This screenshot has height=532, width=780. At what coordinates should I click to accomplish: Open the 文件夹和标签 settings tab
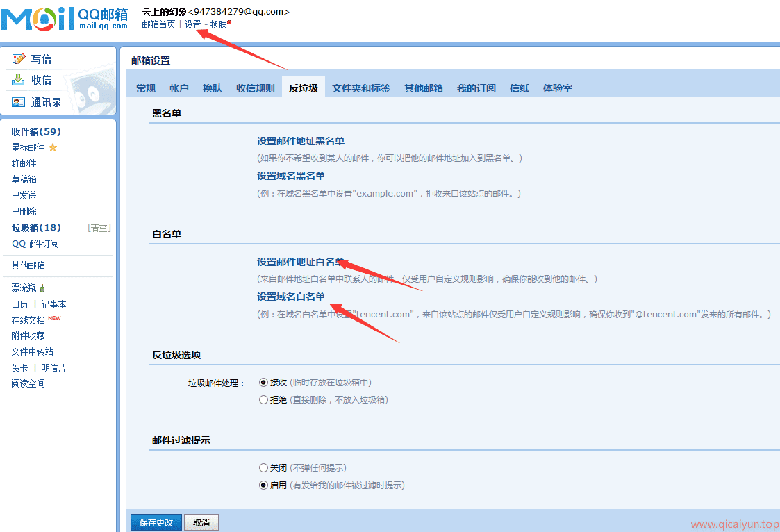pyautogui.click(x=360, y=88)
